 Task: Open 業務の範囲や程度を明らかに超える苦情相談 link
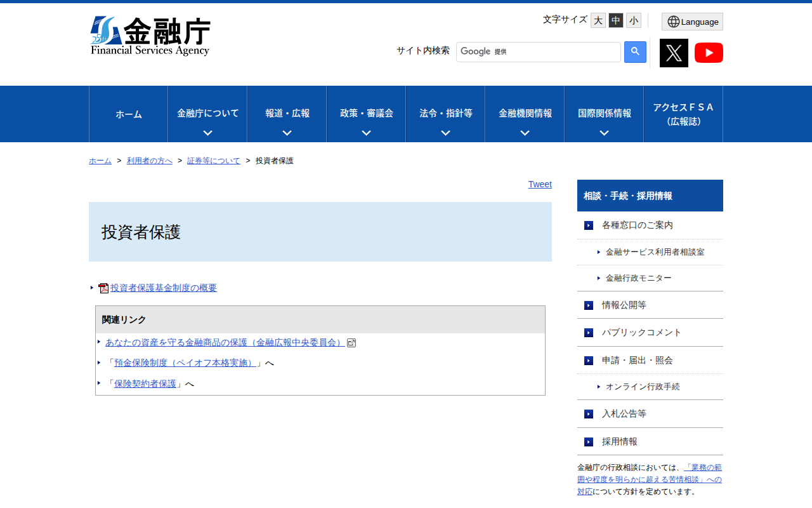[x=650, y=479]
